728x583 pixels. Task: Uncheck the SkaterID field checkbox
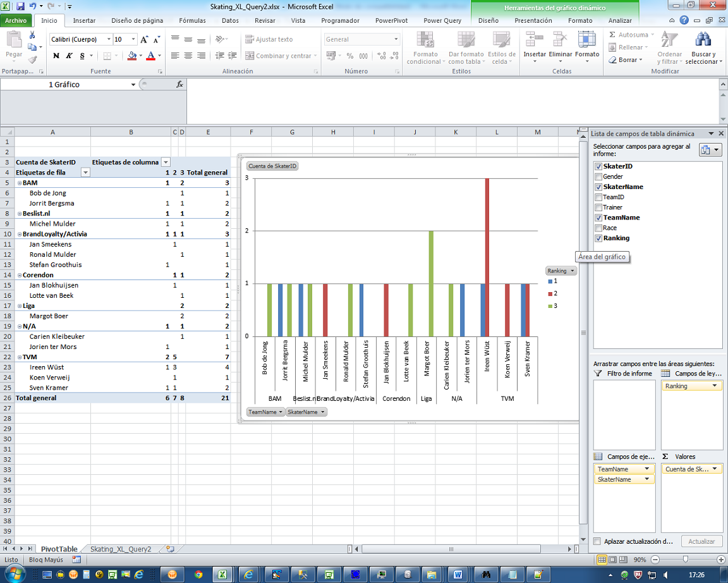(x=598, y=166)
